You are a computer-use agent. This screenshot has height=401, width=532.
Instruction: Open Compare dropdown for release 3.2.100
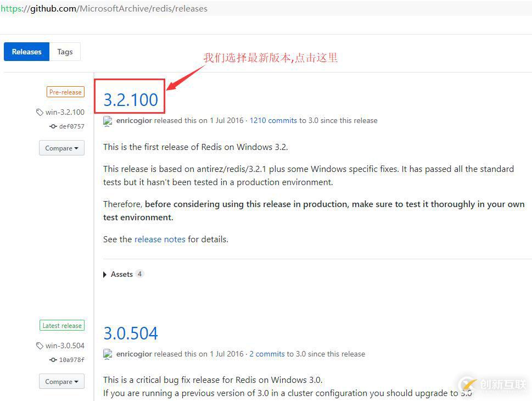pos(61,148)
